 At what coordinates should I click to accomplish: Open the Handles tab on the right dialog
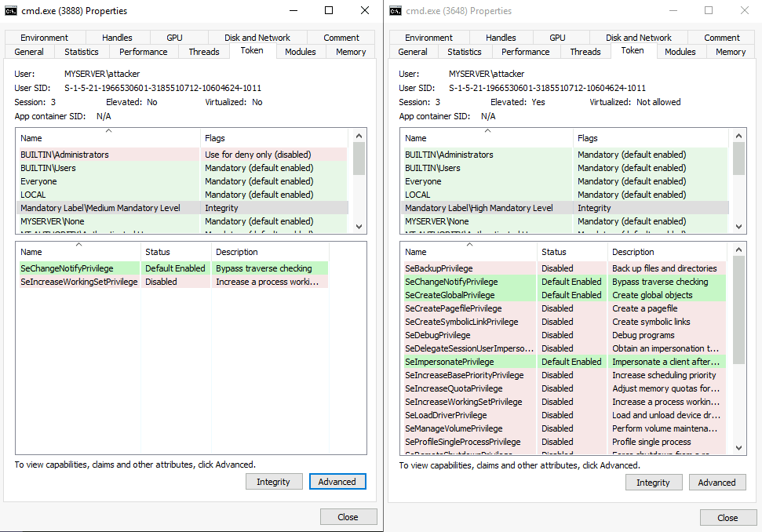[x=500, y=37]
